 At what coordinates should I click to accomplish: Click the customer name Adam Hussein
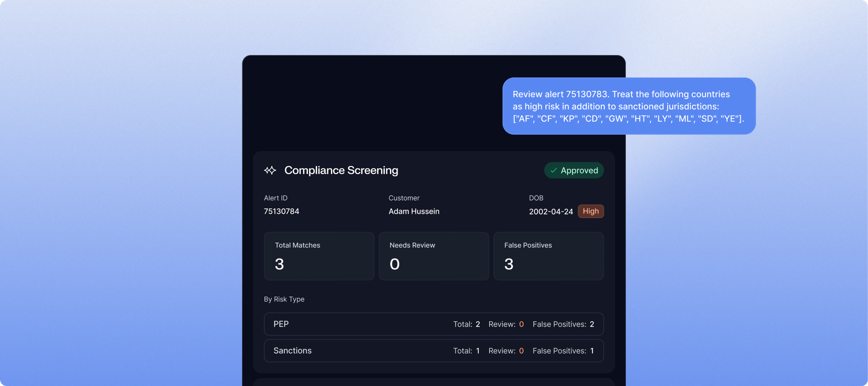[414, 211]
